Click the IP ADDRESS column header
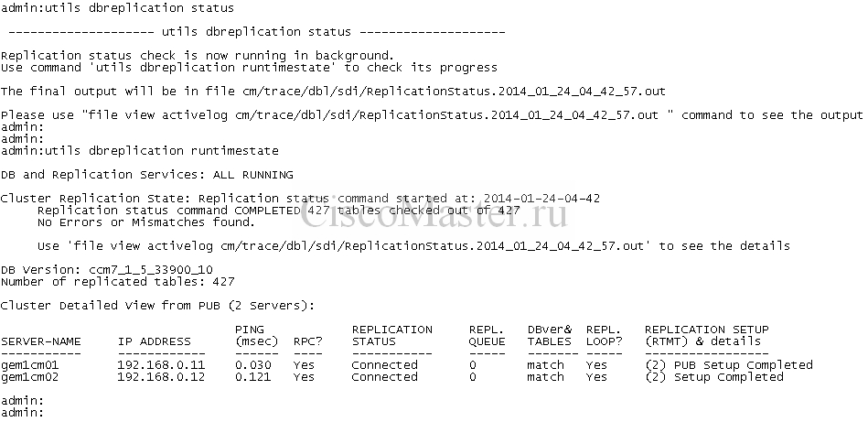Screen dimensions: 868x422 tap(154, 341)
